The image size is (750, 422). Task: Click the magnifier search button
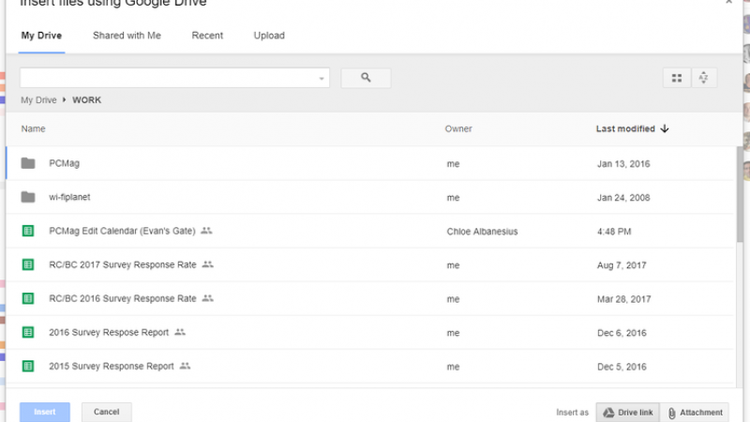coord(365,78)
